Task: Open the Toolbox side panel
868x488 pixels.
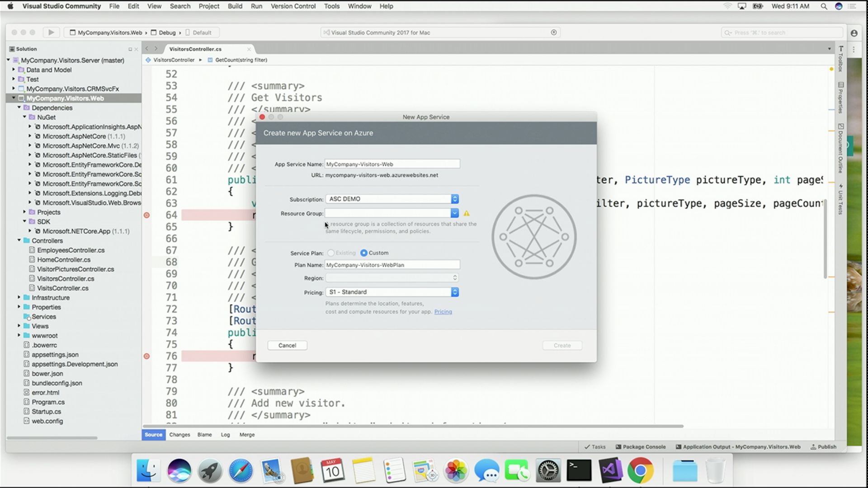Action: click(840, 59)
